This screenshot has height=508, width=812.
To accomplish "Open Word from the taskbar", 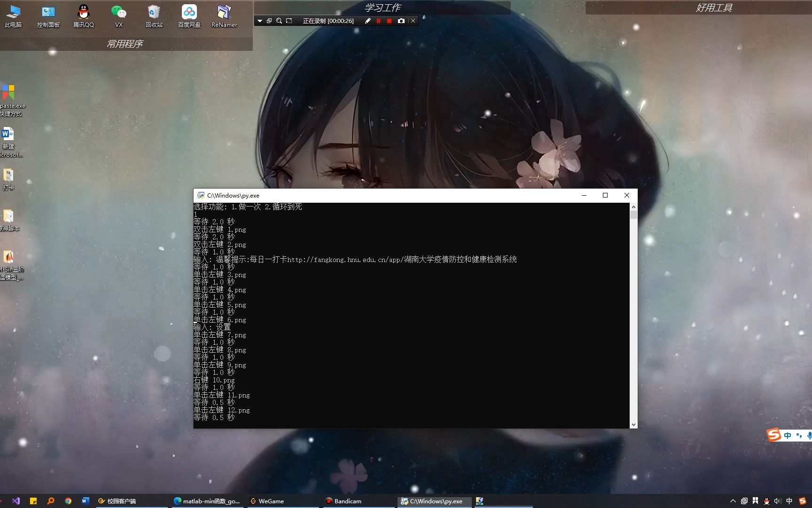I will pos(86,501).
